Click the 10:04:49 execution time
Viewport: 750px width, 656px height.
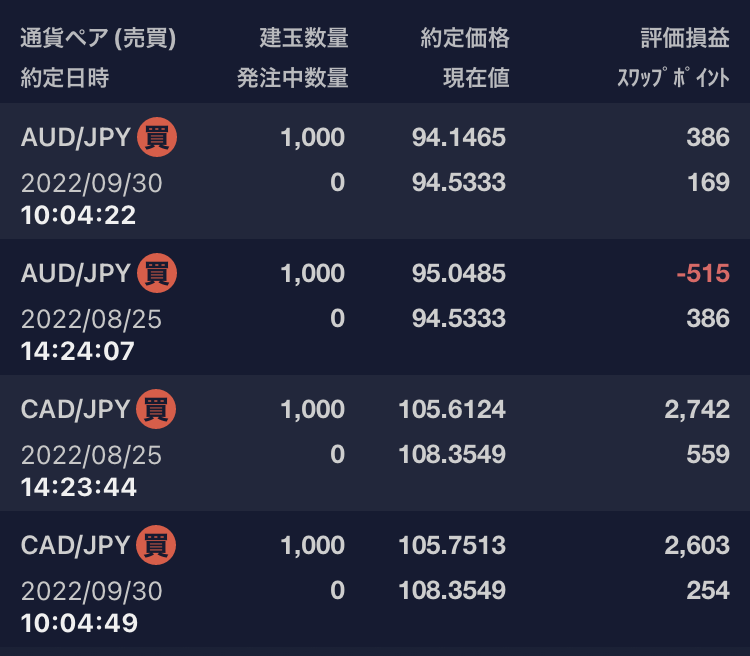[79, 624]
